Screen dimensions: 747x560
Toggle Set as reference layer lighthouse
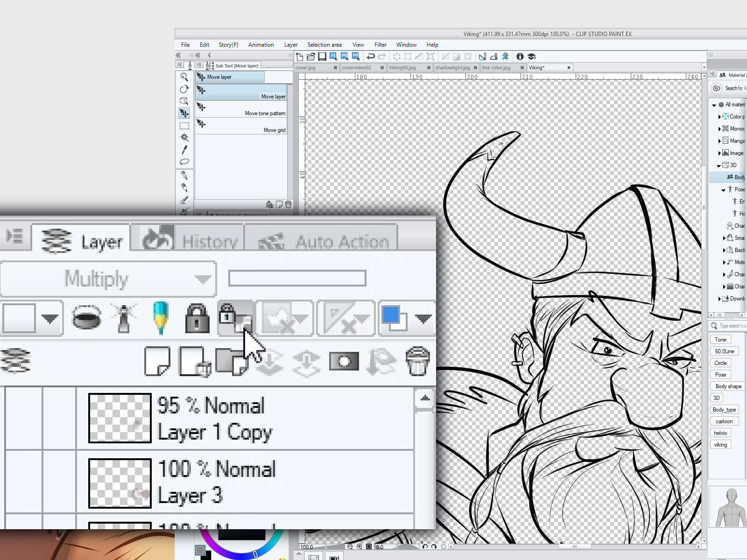coord(124,318)
